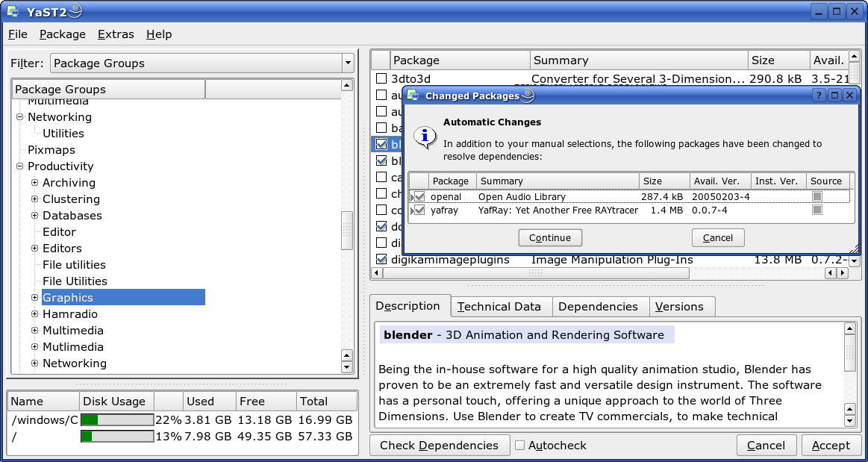The image size is (868, 462).
Task: Toggle the yafray package status checkbox
Action: pos(419,210)
